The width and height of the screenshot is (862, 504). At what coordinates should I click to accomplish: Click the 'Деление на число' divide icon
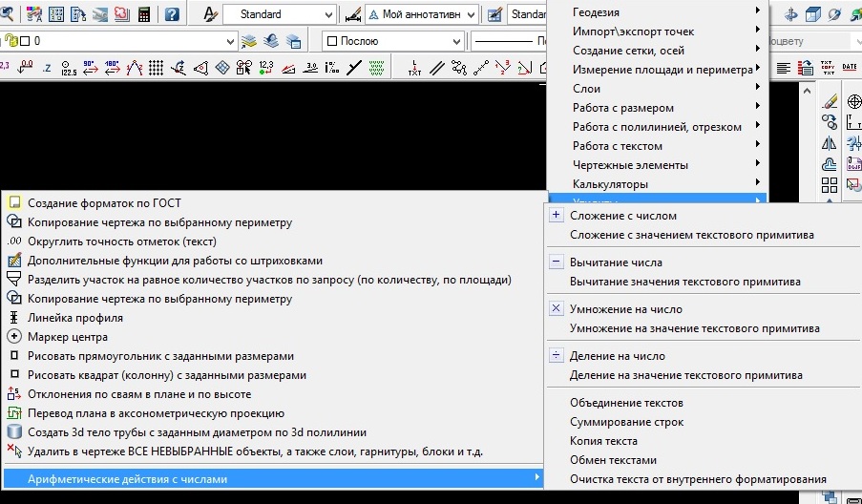coord(557,356)
